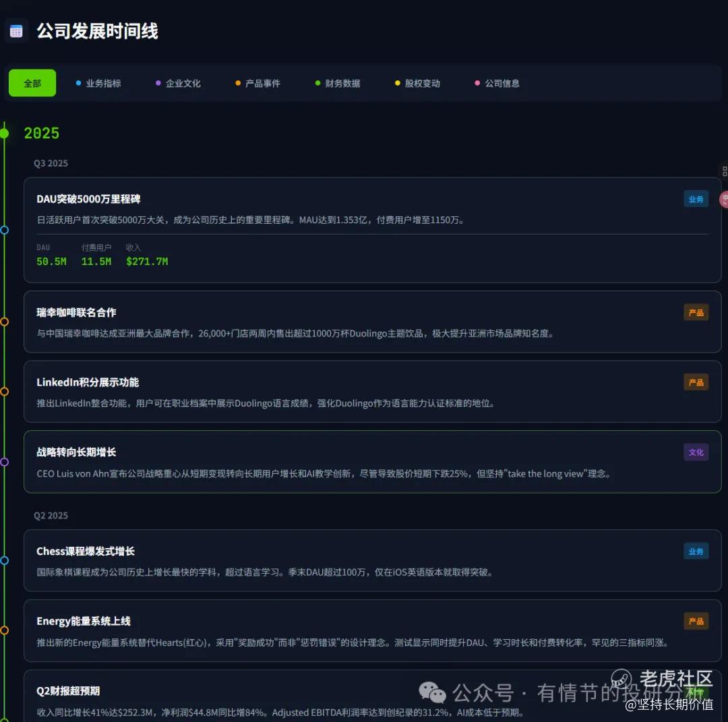Click the 产品 tag on LinkedIn积分展示功能 card

click(696, 383)
